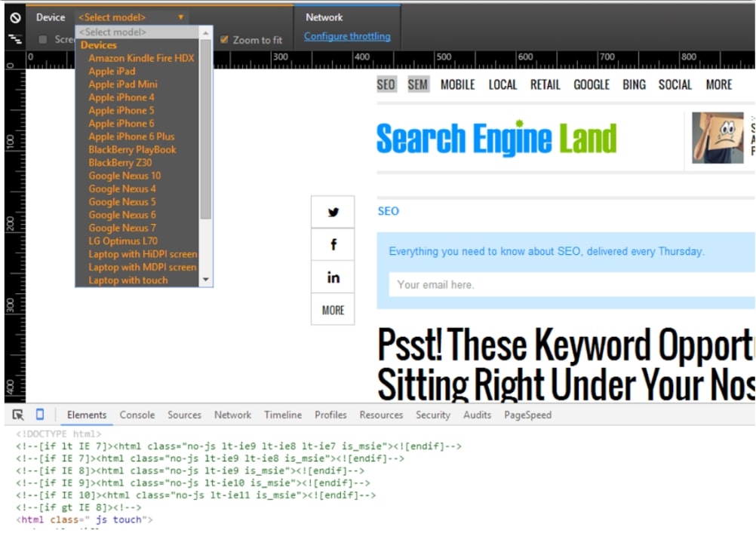Image resolution: width=756 pixels, height=533 pixels.
Task: Open the Select model device dropdown
Action: pyautogui.click(x=131, y=17)
